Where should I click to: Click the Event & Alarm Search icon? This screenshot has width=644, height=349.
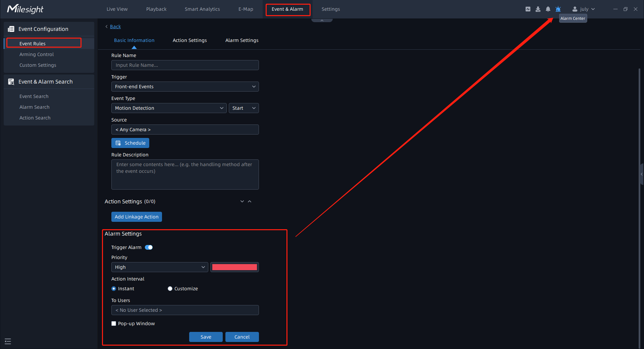[11, 82]
